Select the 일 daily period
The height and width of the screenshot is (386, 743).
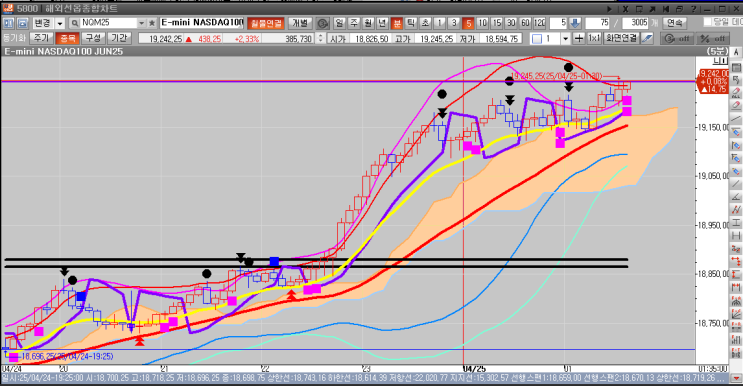point(339,23)
